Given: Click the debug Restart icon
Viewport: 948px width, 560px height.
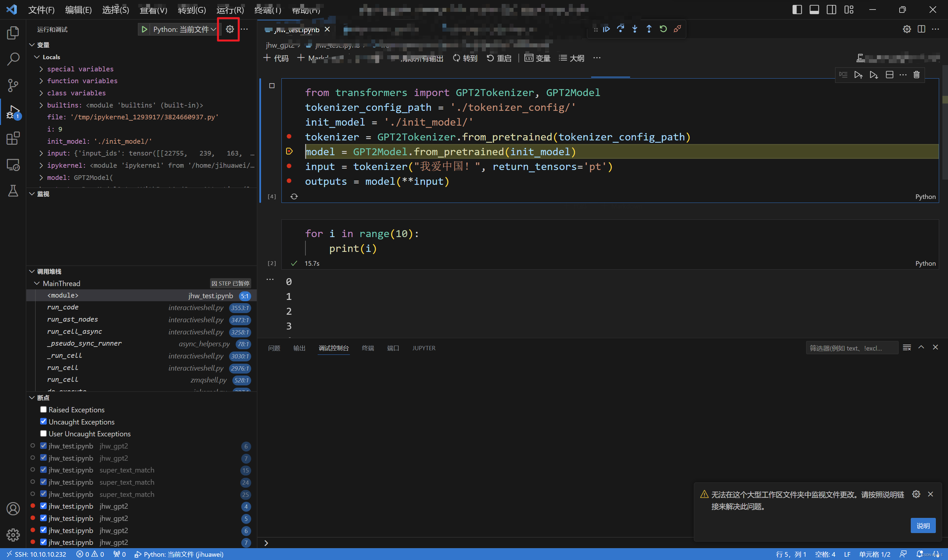Looking at the screenshot, I should (x=663, y=29).
